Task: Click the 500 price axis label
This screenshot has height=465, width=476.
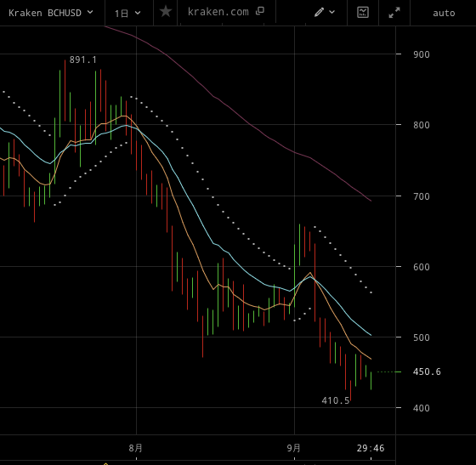Action: pyautogui.click(x=422, y=337)
